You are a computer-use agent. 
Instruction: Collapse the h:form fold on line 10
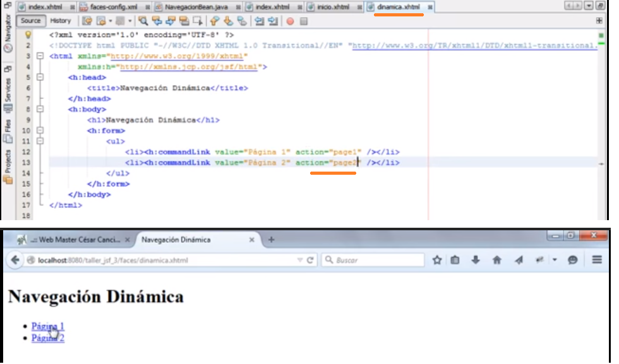point(40,130)
